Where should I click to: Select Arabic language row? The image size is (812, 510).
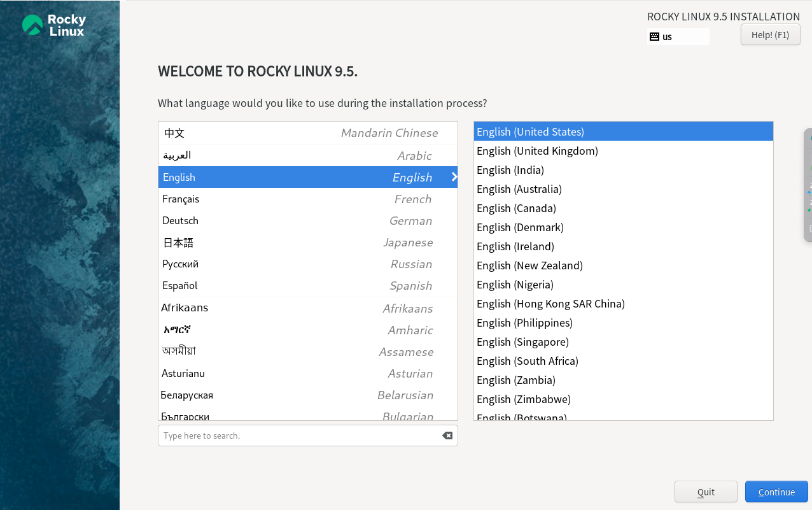(308, 155)
